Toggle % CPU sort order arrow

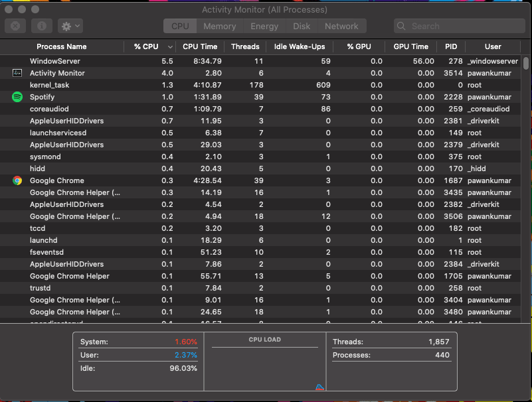click(170, 47)
